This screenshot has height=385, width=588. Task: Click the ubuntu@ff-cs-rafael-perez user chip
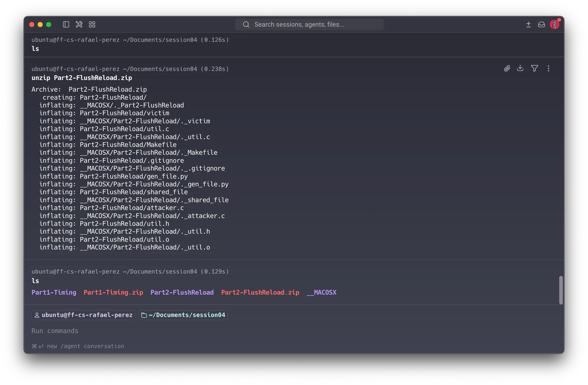83,315
